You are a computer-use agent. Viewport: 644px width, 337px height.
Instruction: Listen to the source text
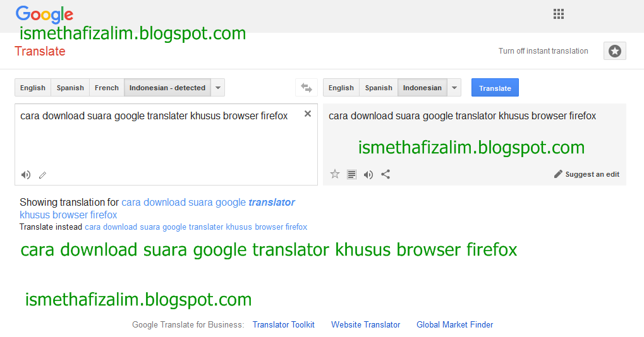(26, 175)
